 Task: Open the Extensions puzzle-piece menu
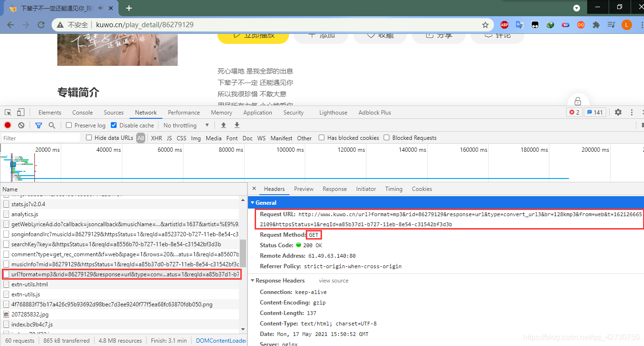(x=596, y=25)
